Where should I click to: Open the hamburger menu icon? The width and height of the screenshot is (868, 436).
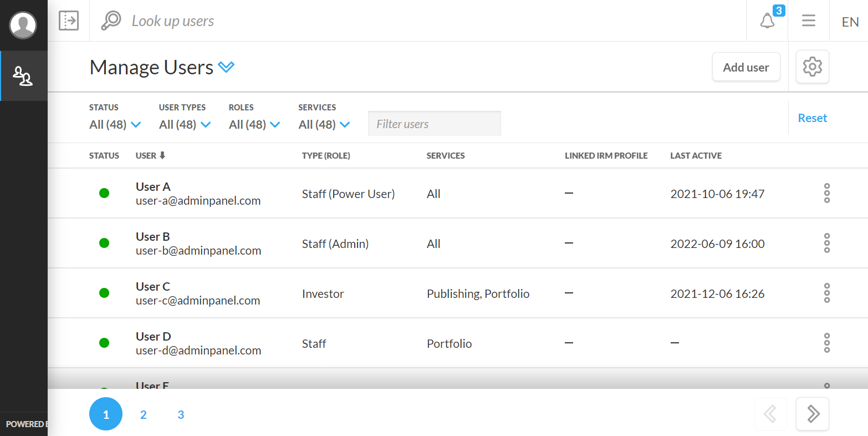[808, 21]
